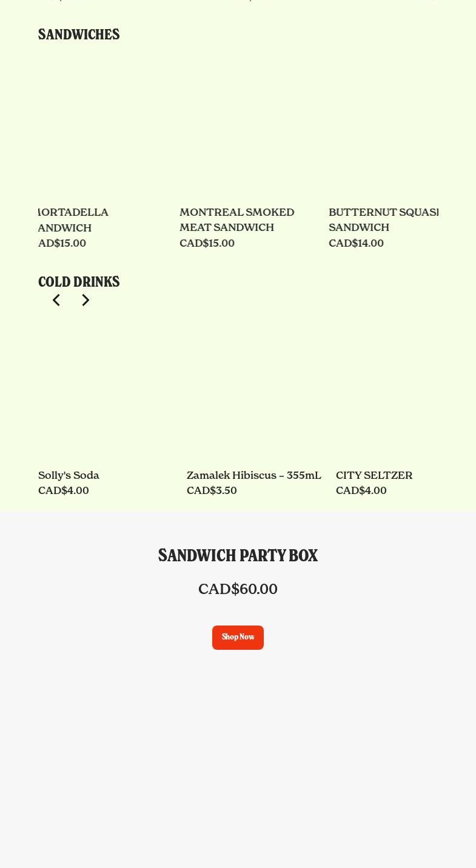Click the CAD$4.00 price under City Seltzer

pyautogui.click(x=361, y=490)
